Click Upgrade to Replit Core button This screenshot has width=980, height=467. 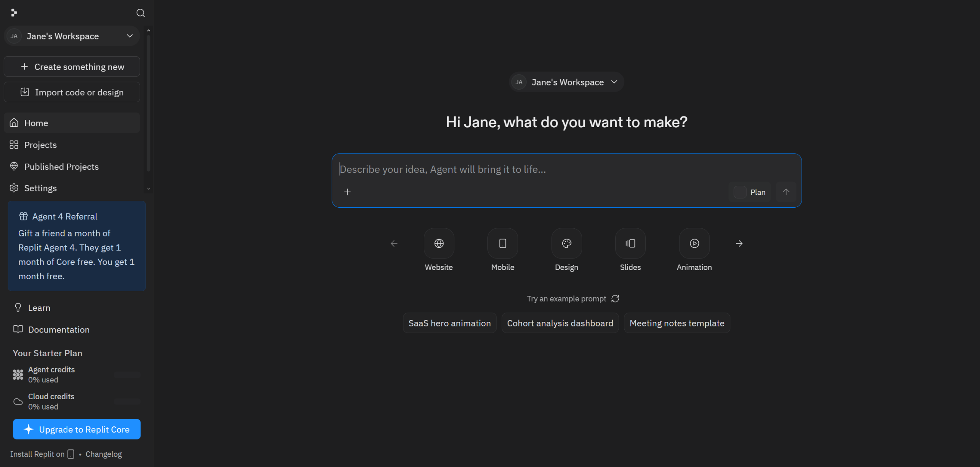click(77, 429)
